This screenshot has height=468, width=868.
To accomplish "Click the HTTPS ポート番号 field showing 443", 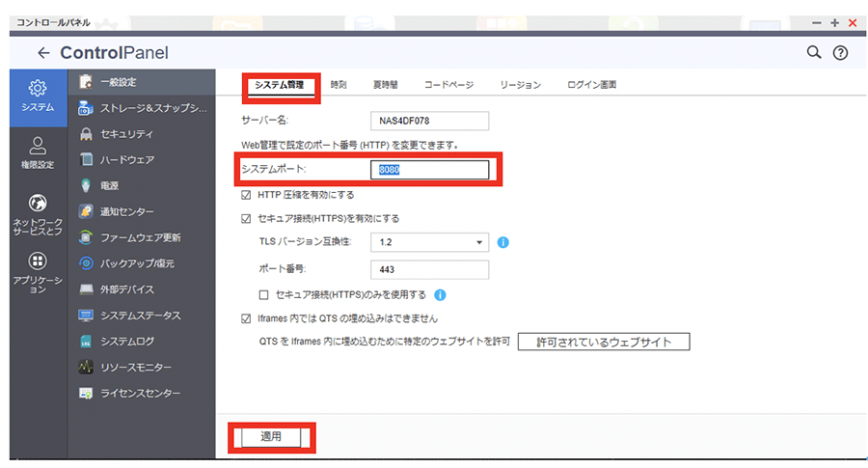I will coord(429,270).
